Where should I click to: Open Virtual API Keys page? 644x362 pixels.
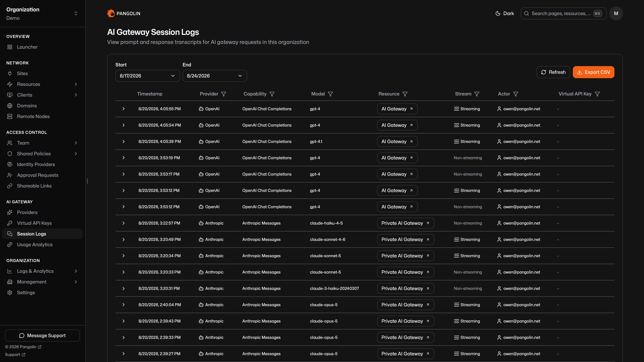[x=42, y=223]
